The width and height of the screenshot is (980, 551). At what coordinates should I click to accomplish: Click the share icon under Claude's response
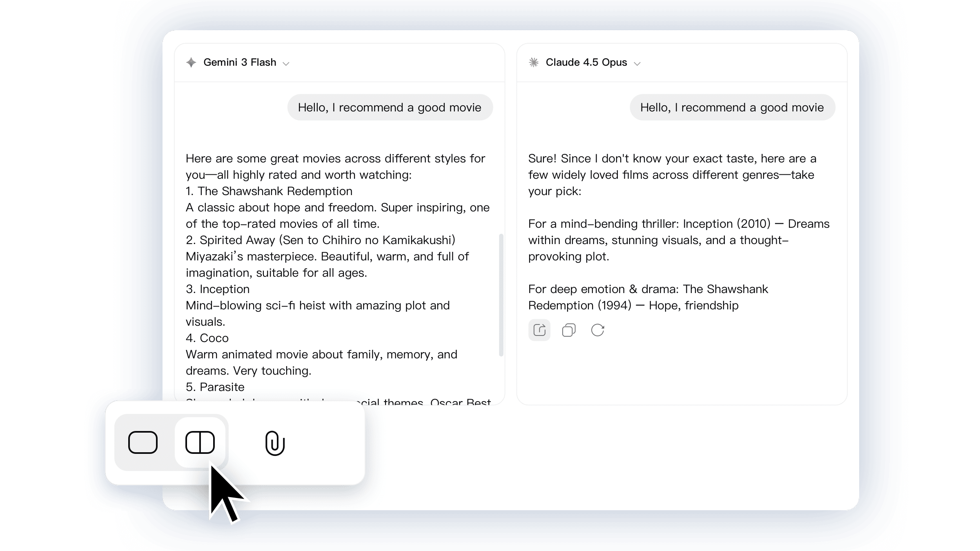(539, 330)
